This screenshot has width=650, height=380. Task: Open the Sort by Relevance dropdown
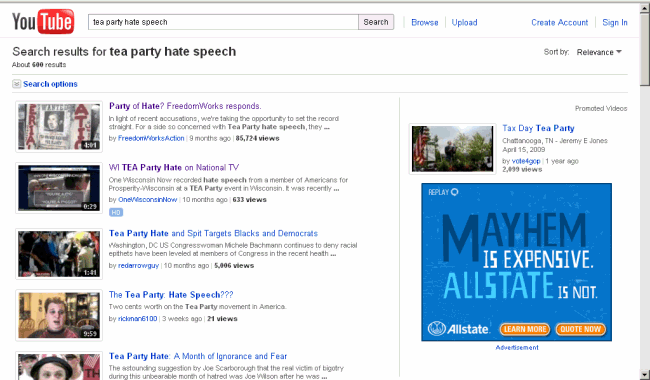[599, 52]
